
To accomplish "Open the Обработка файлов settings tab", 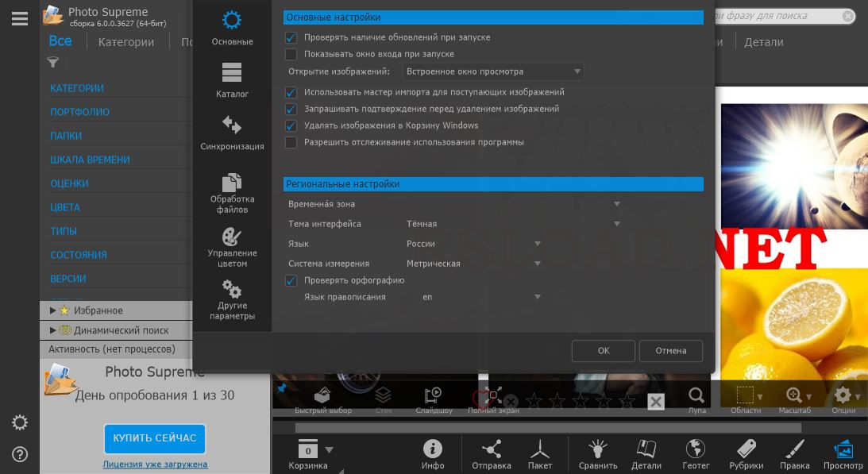I will (x=232, y=194).
